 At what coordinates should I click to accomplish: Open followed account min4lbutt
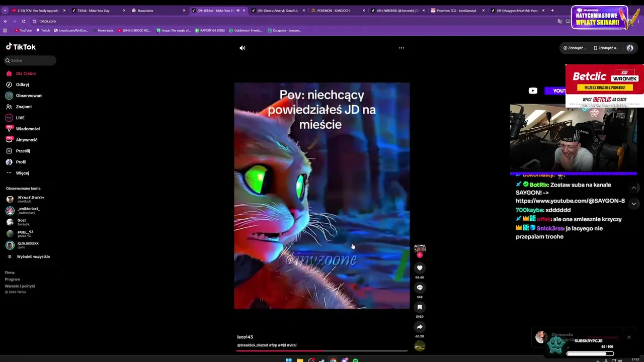[x=26, y=199]
